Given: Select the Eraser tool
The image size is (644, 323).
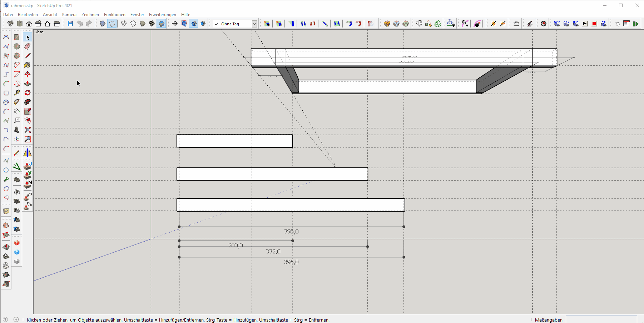Looking at the screenshot, I should click(28, 46).
